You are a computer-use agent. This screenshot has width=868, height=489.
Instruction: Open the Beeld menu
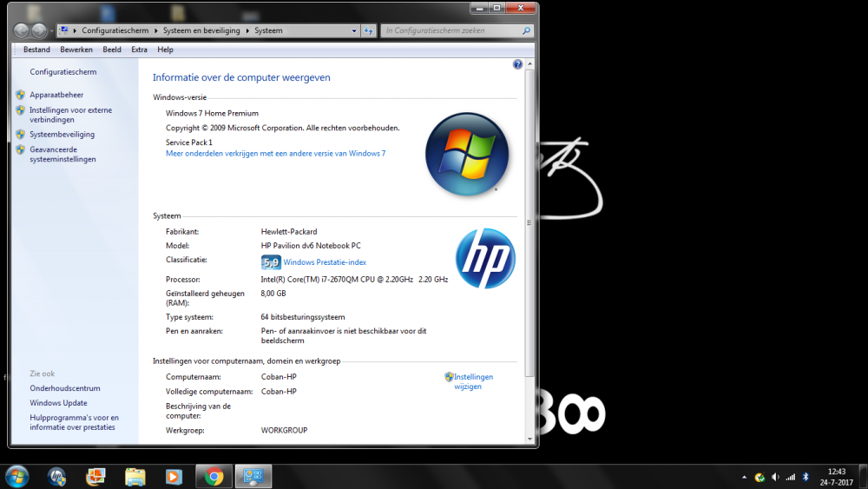(112, 50)
